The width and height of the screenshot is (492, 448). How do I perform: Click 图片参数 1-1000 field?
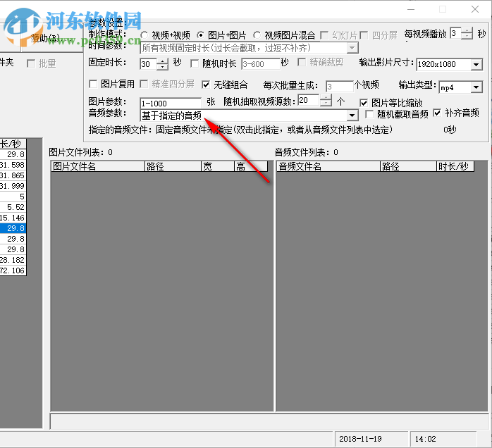pos(171,103)
